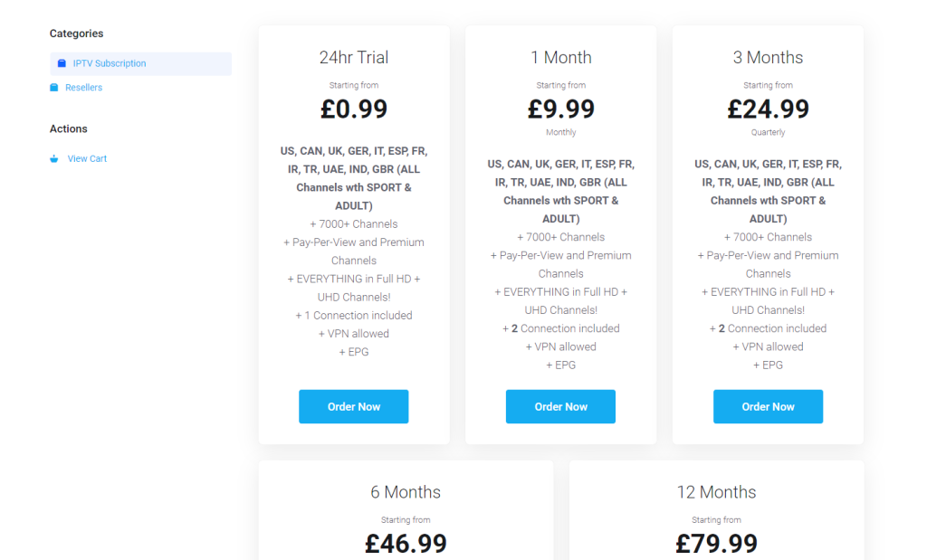Order the 1 Month plan
The height and width of the screenshot is (560, 927).
pos(560,406)
